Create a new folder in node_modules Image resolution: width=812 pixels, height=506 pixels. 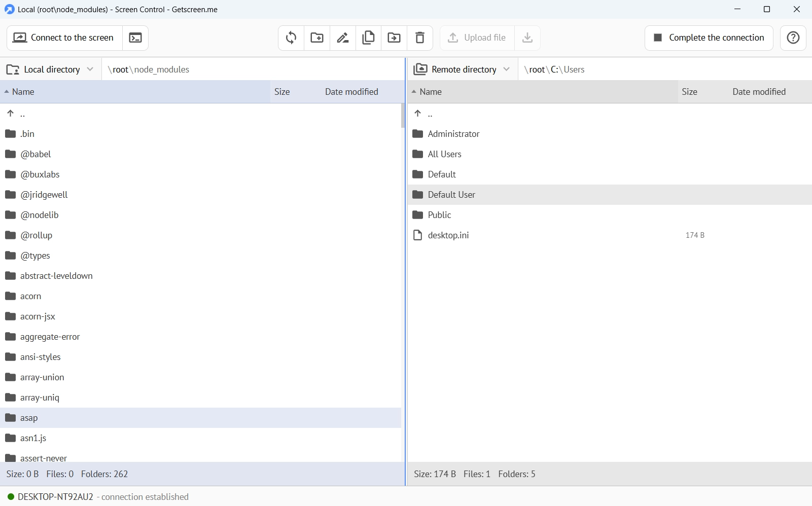tap(316, 38)
